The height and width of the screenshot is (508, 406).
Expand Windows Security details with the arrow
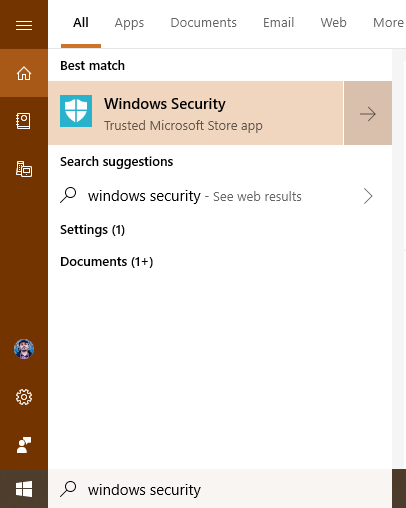point(368,113)
